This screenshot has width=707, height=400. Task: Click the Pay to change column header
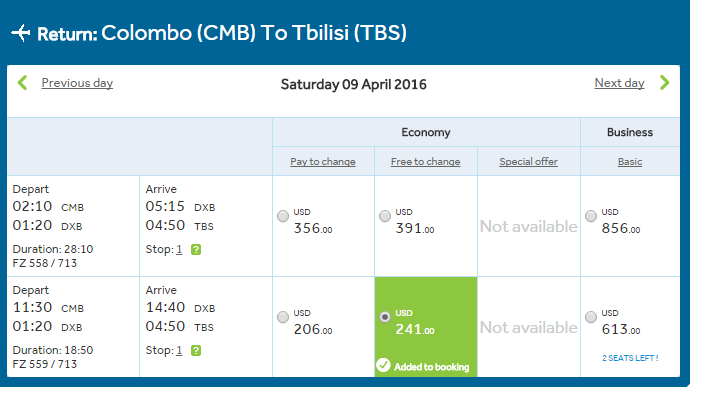coord(323,162)
